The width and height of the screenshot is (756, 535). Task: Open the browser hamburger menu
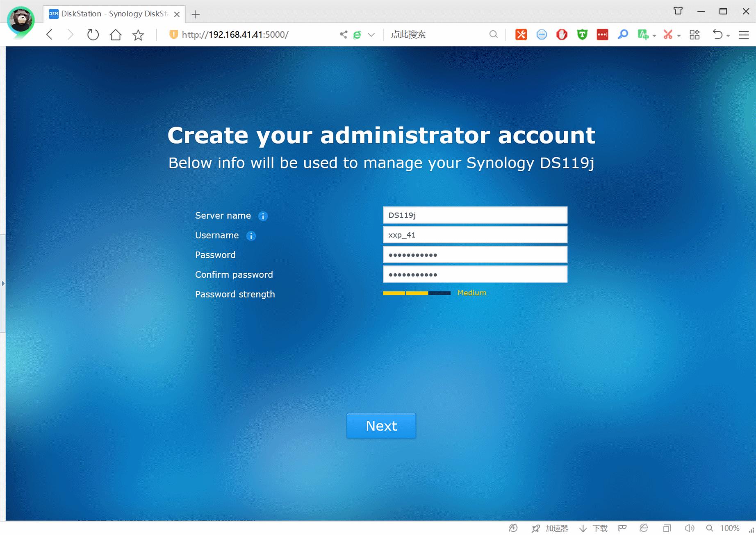point(744,35)
